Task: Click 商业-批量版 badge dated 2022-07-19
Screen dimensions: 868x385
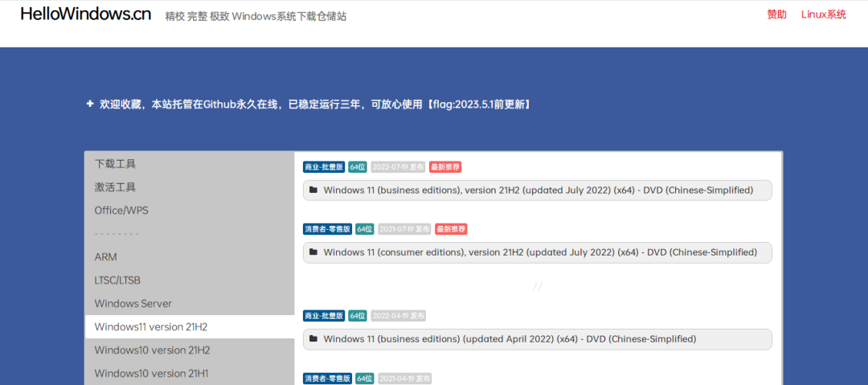Action: [325, 166]
